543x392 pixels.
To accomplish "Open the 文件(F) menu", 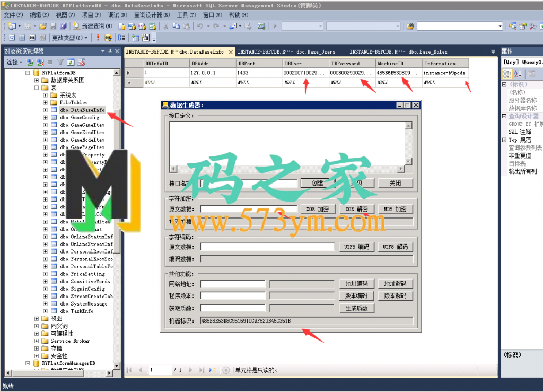I will (x=13, y=15).
